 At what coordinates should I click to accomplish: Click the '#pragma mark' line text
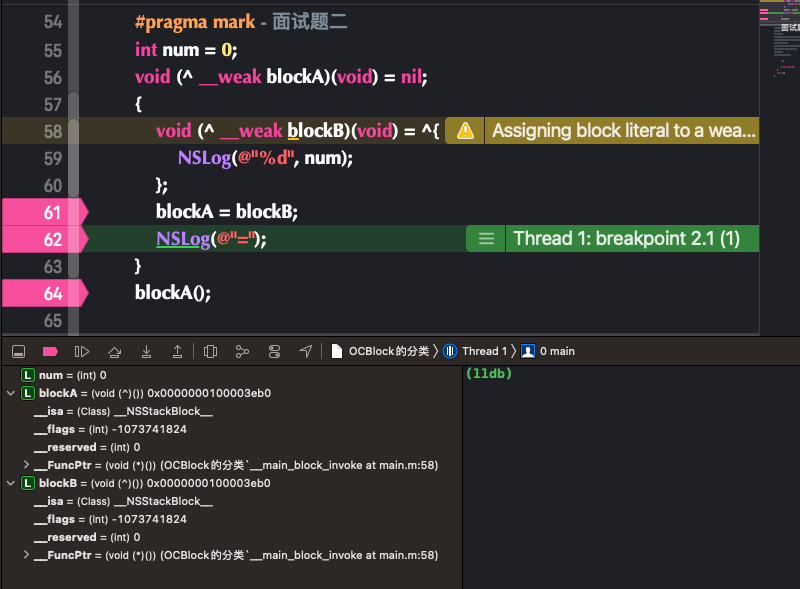pyautogui.click(x=241, y=22)
